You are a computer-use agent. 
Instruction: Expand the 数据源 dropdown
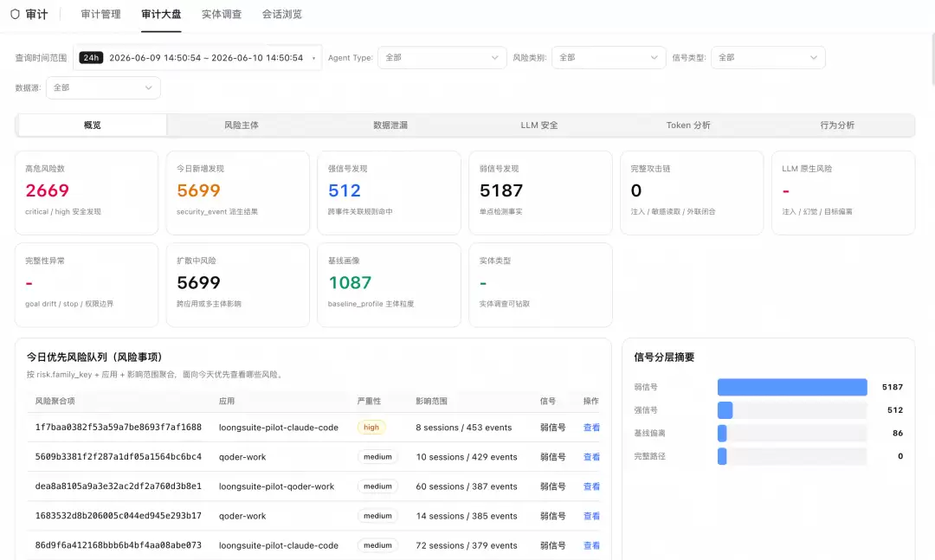tap(103, 87)
